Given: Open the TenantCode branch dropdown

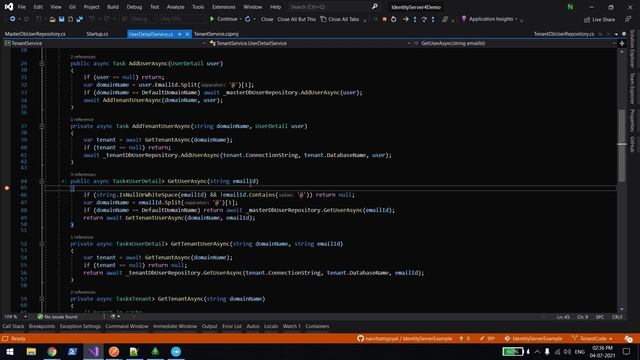Looking at the screenshot, I should (592, 339).
